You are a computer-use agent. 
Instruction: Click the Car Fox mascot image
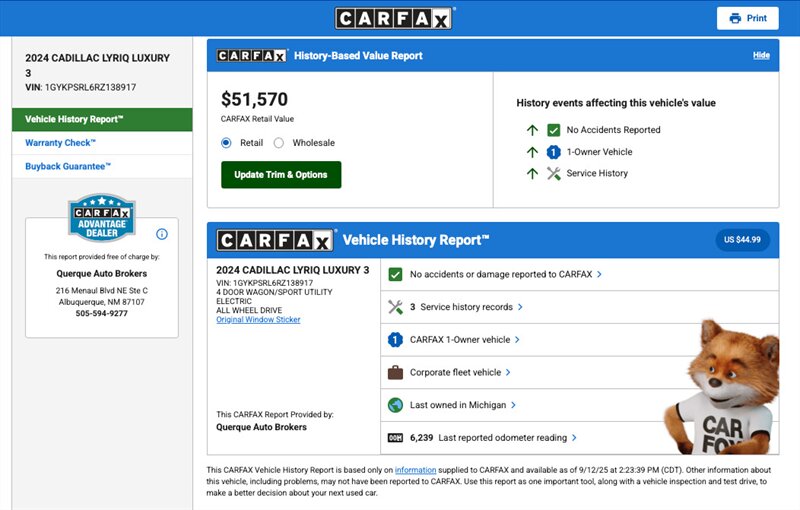722,388
